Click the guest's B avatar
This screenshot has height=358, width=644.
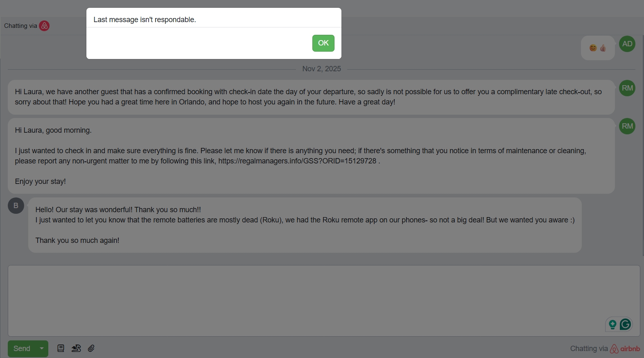click(16, 206)
